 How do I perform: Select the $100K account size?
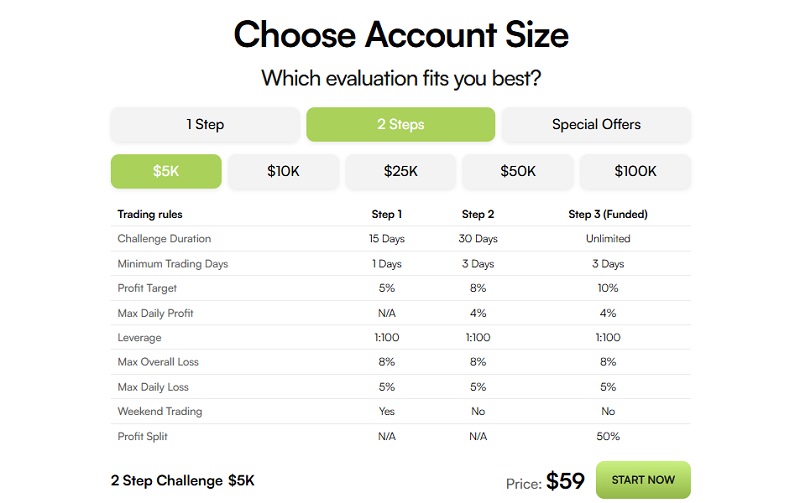[x=635, y=171]
